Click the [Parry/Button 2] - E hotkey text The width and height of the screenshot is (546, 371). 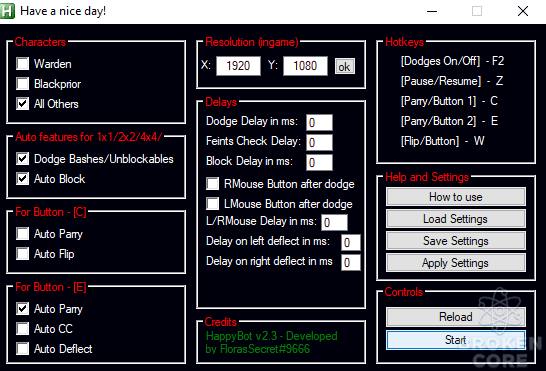449,121
